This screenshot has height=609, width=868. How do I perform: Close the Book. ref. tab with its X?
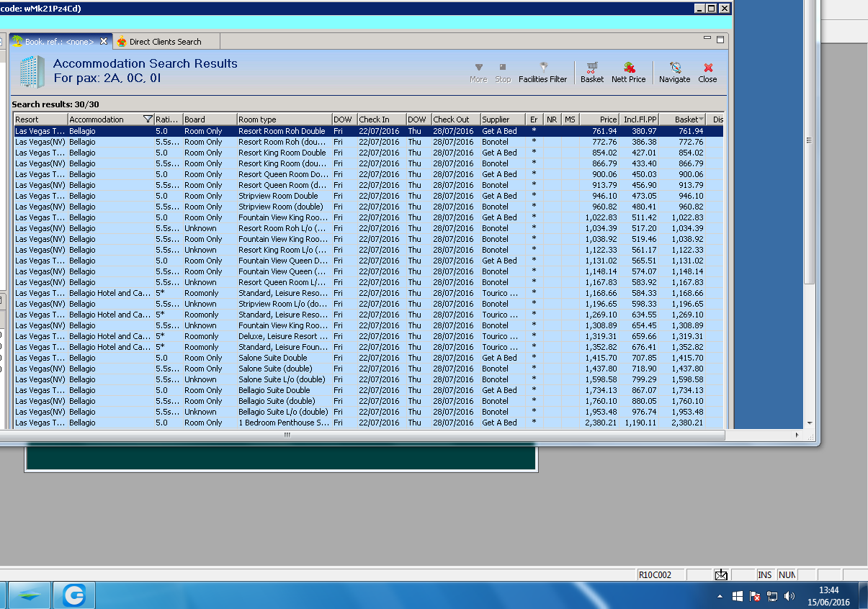point(103,41)
